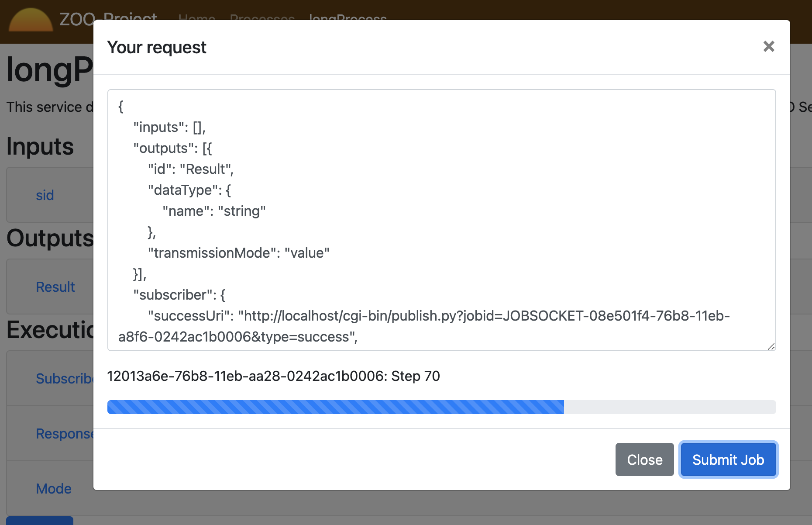Select the Mode execution option
The height and width of the screenshot is (525, 812).
coord(54,489)
